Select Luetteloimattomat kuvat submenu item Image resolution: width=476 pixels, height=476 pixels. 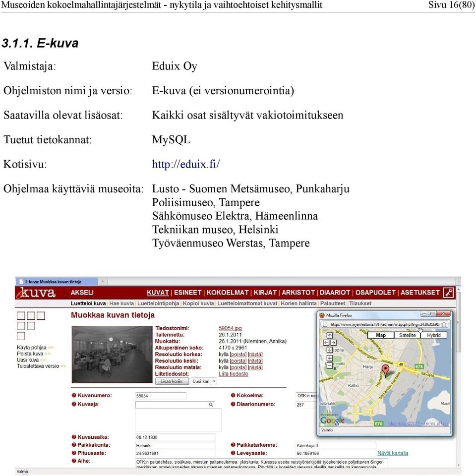[x=247, y=303]
